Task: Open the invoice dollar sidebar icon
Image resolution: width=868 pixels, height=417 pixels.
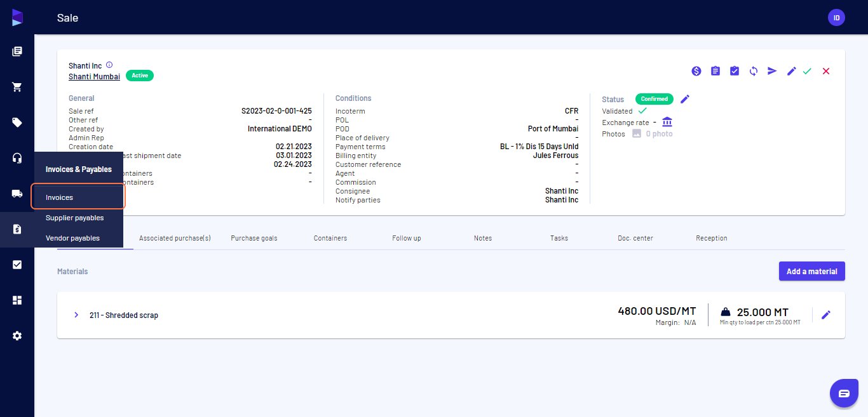Action: tap(17, 229)
